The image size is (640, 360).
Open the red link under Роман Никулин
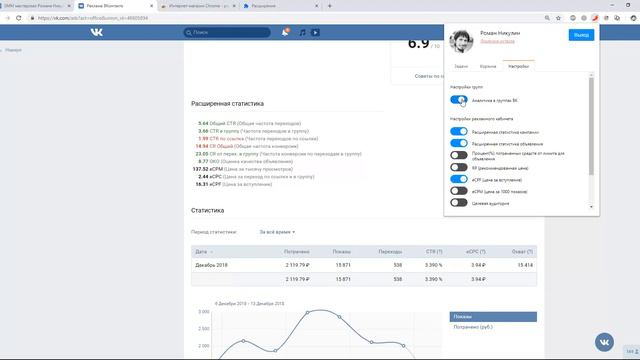tap(497, 41)
